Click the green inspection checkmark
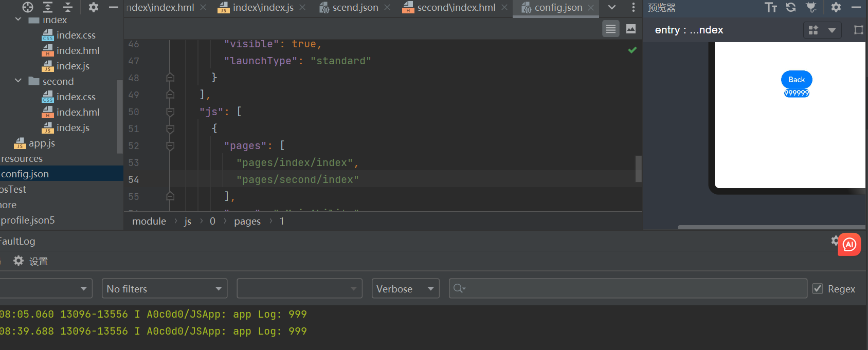 [632, 50]
